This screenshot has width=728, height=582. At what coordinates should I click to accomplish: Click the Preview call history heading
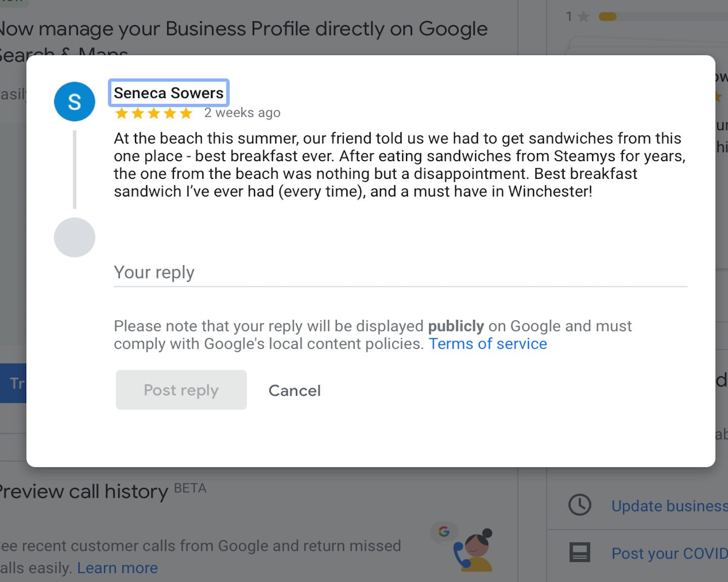tap(83, 492)
